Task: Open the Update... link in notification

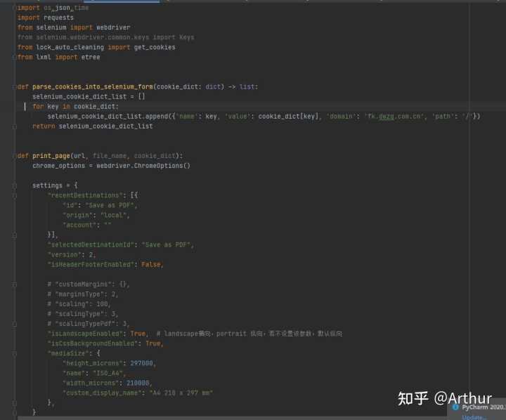Action: [x=474, y=417]
